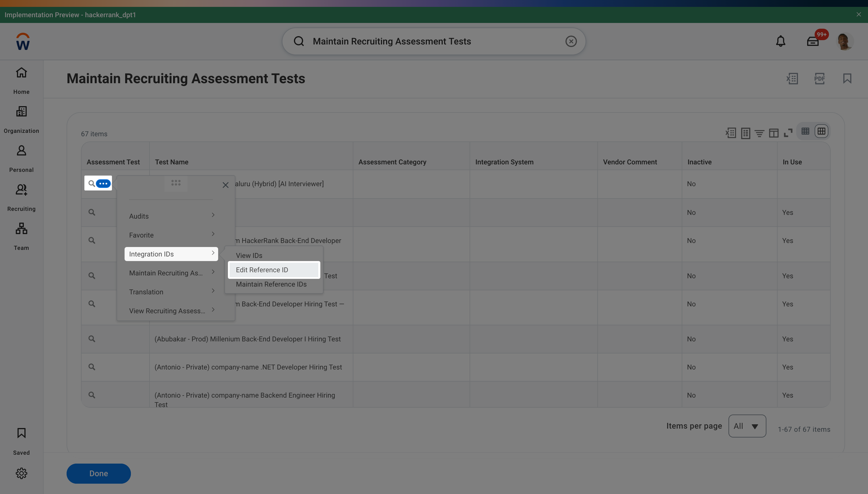868x494 pixels.
Task: Expand the Audits submenu
Action: 171,216
